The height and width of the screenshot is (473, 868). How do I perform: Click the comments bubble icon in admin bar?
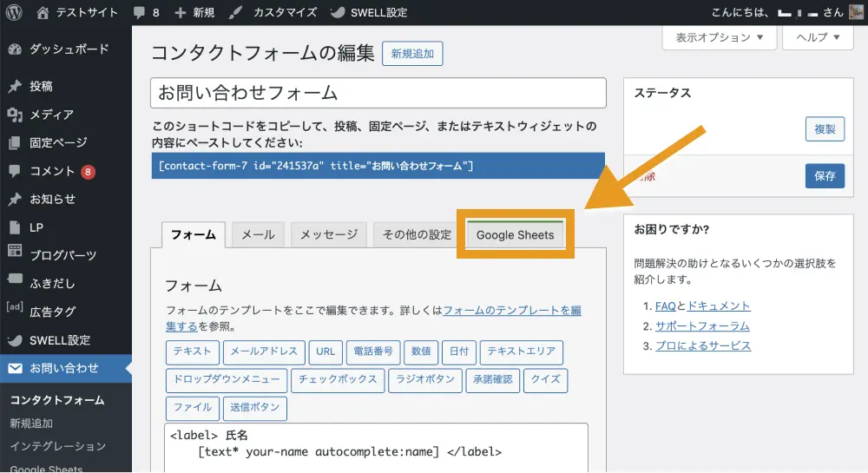coord(139,13)
